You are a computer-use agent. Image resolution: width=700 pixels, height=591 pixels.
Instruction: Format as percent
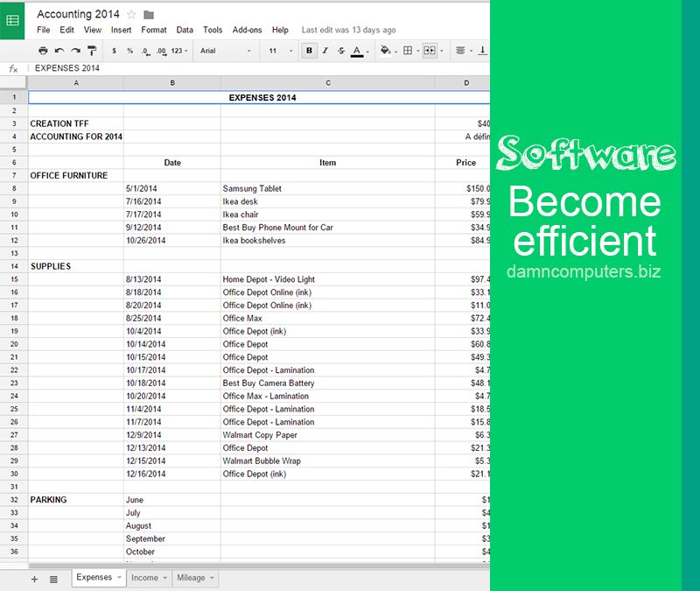tap(129, 51)
